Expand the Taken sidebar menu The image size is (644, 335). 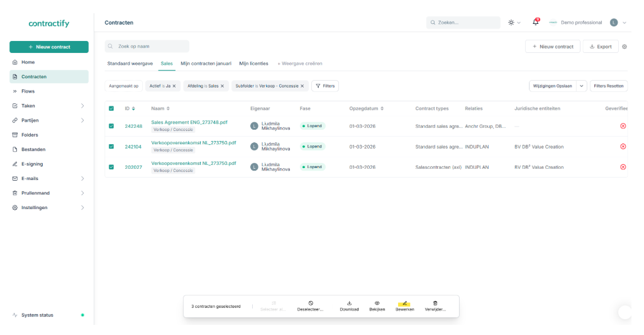click(x=82, y=106)
